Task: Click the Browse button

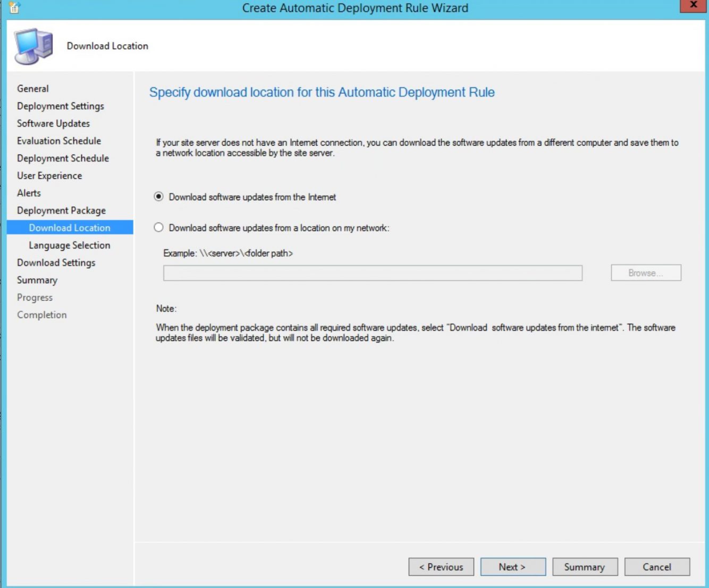Action: point(646,272)
